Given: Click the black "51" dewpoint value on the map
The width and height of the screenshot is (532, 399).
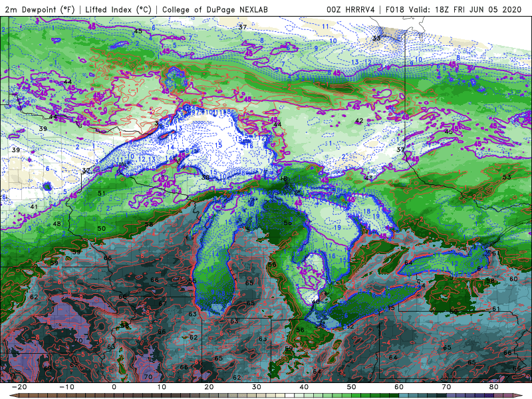Looking at the screenshot, I should 102,194.
